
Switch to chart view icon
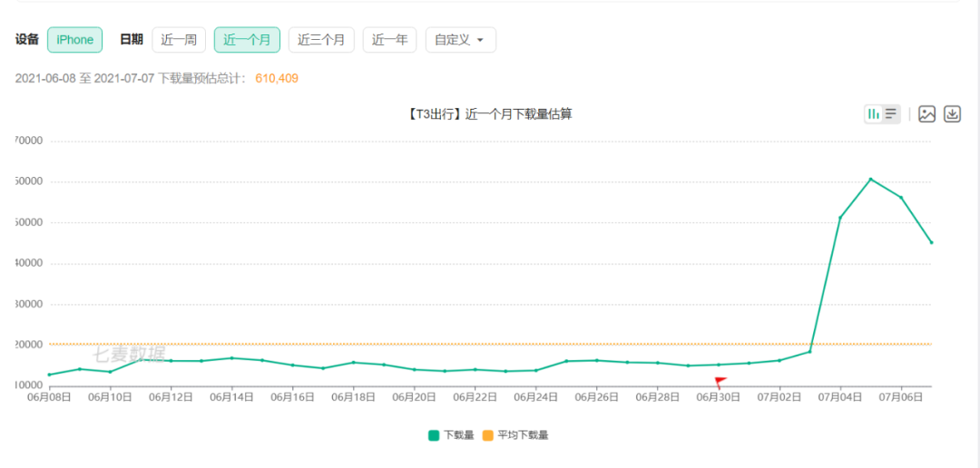(874, 114)
